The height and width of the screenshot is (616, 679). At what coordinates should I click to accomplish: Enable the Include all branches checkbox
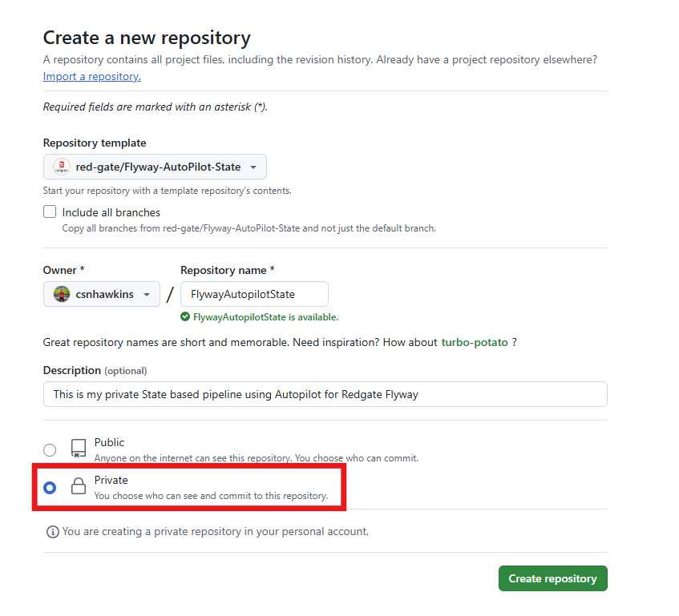tap(50, 212)
